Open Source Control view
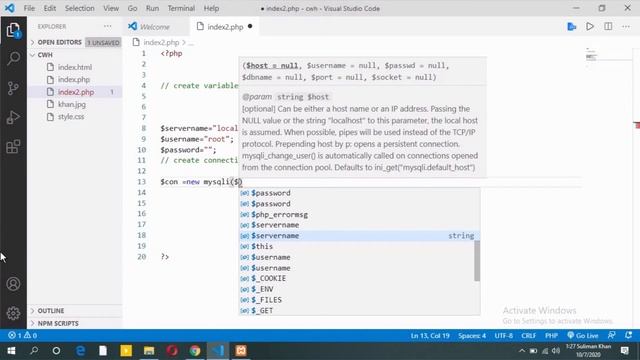Image resolution: width=640 pixels, height=360 pixels. tap(13, 88)
